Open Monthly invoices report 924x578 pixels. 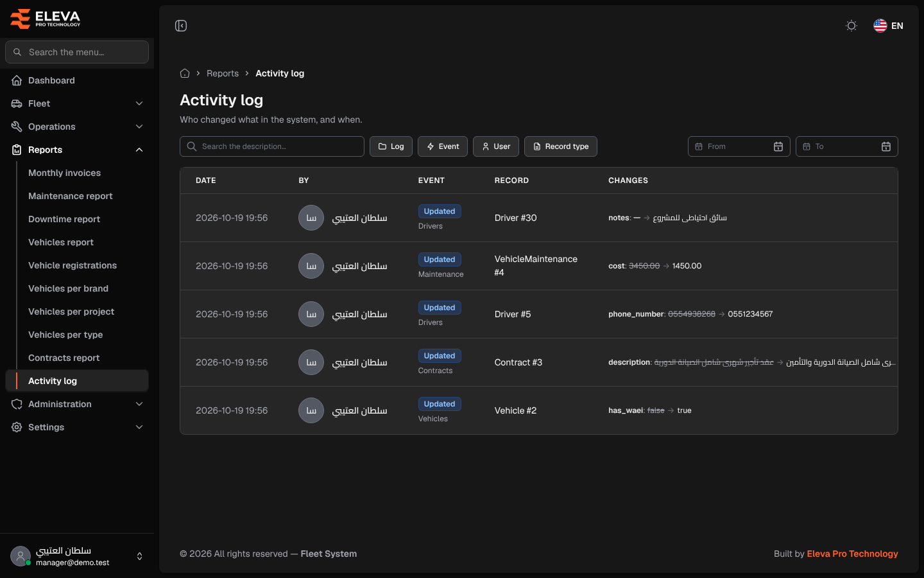64,173
